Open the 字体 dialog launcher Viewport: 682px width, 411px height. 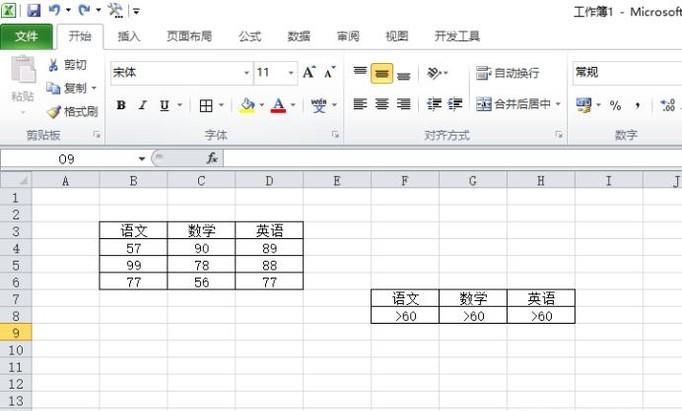coord(335,135)
